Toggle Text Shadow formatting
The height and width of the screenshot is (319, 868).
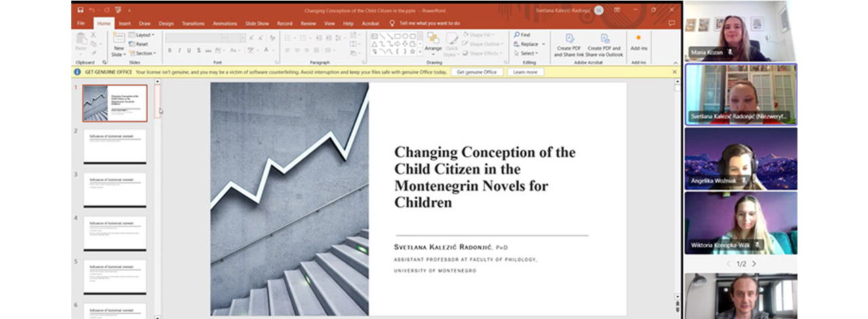(199, 50)
